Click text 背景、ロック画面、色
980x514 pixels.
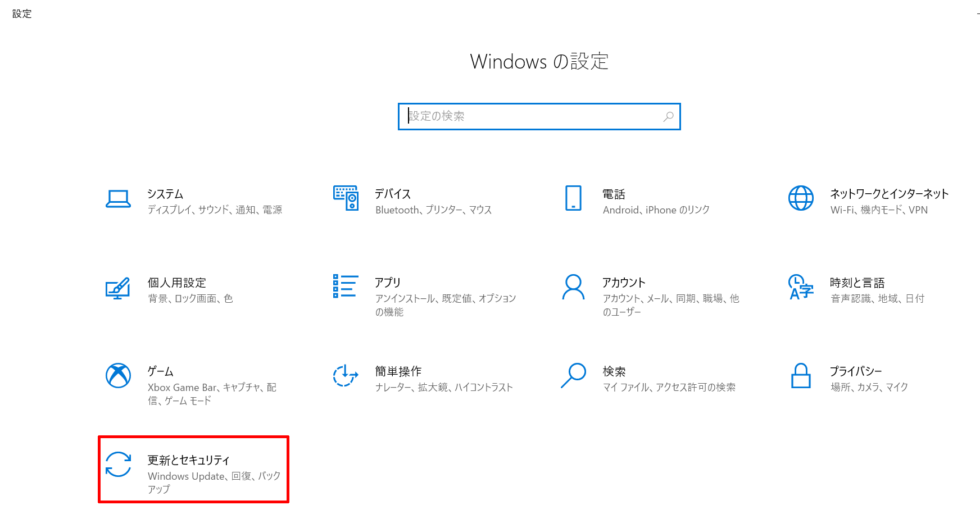click(190, 298)
